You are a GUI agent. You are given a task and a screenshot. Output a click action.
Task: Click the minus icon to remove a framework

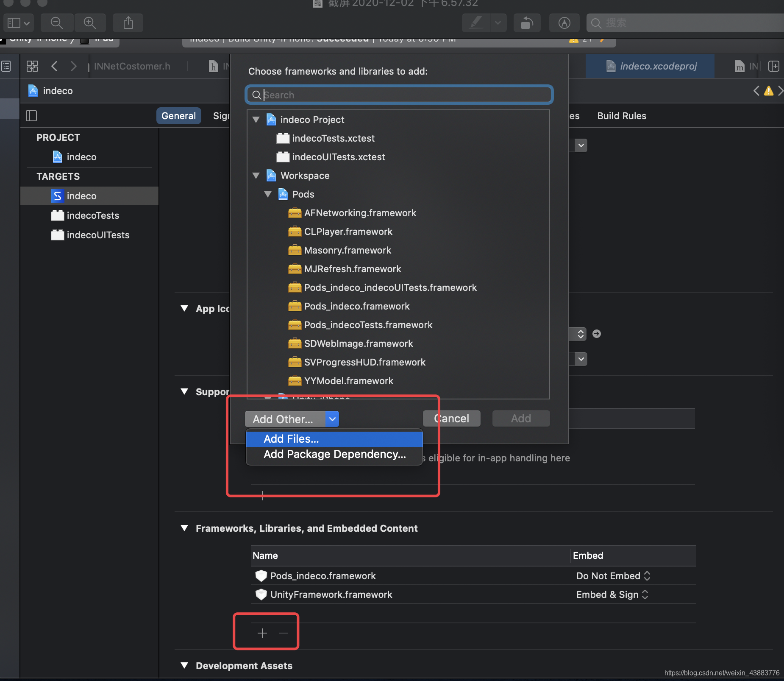(284, 633)
